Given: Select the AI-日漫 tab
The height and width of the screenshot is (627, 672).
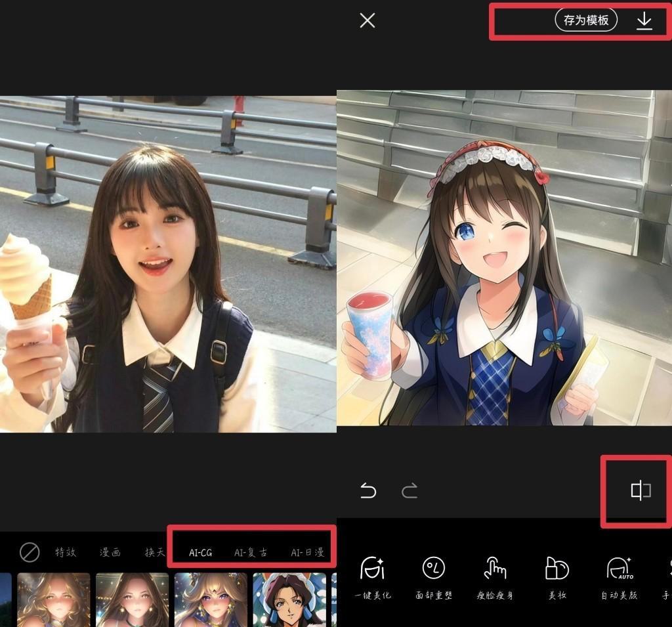Looking at the screenshot, I should pos(308,553).
